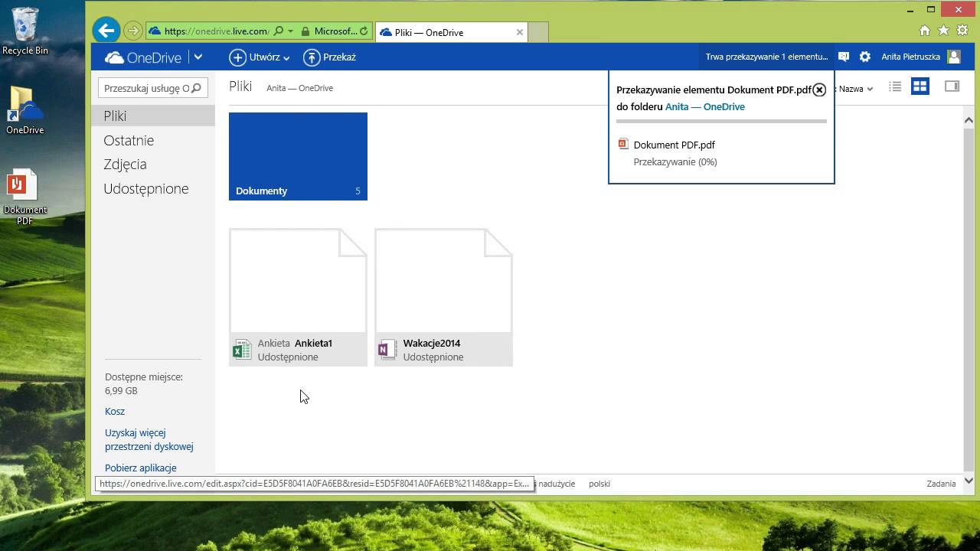Click the Microsoft security padlock icon
The height and width of the screenshot is (551, 980).
coord(305,31)
